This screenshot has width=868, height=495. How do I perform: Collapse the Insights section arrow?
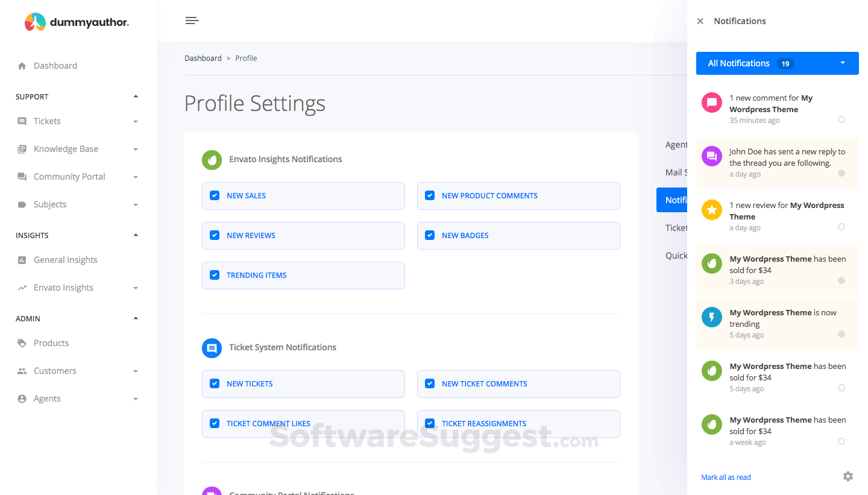[x=136, y=235]
